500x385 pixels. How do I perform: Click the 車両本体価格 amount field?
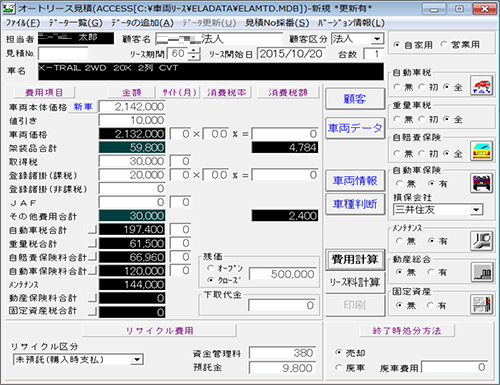[132, 107]
